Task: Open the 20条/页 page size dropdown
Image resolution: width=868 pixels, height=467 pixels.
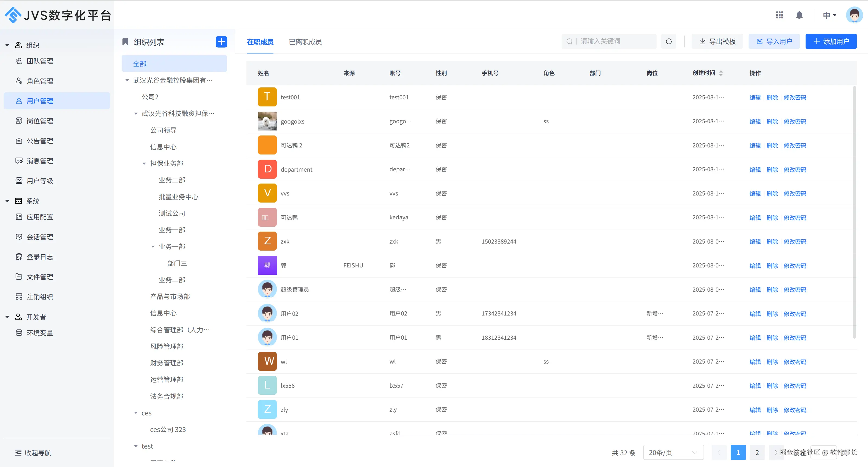Action: [673, 452]
